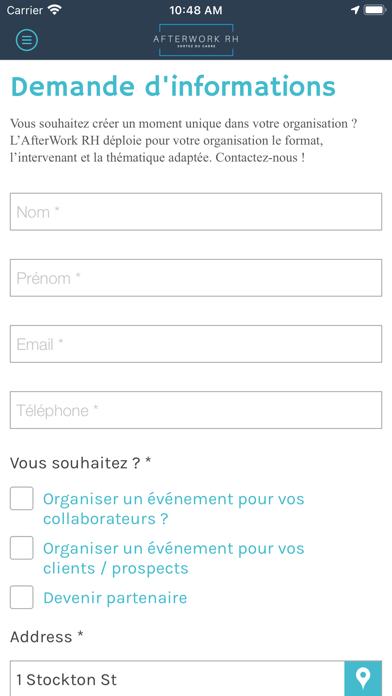Tap the battery status icon
The height and width of the screenshot is (696, 392).
point(374,10)
